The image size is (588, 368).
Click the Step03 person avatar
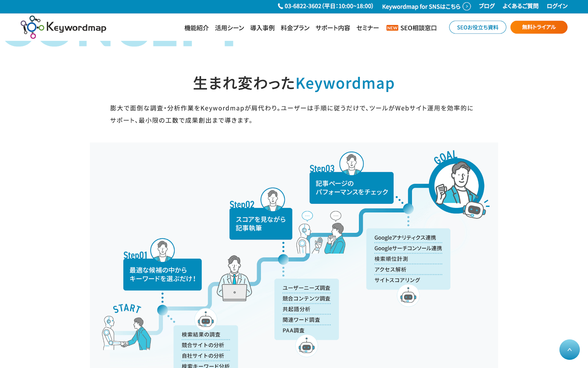pos(351,163)
